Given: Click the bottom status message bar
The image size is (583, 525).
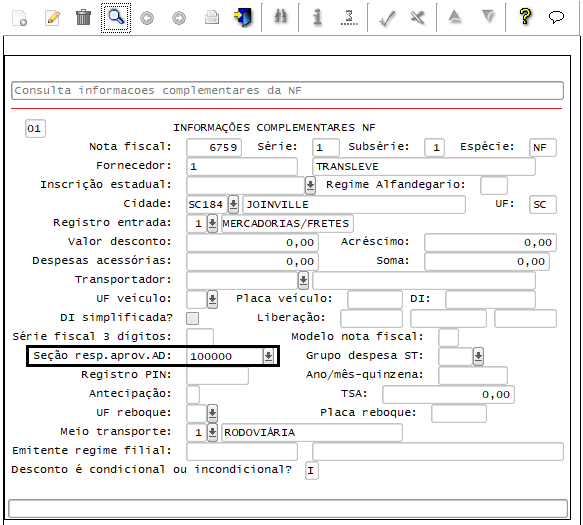Looking at the screenshot, I should (288, 508).
